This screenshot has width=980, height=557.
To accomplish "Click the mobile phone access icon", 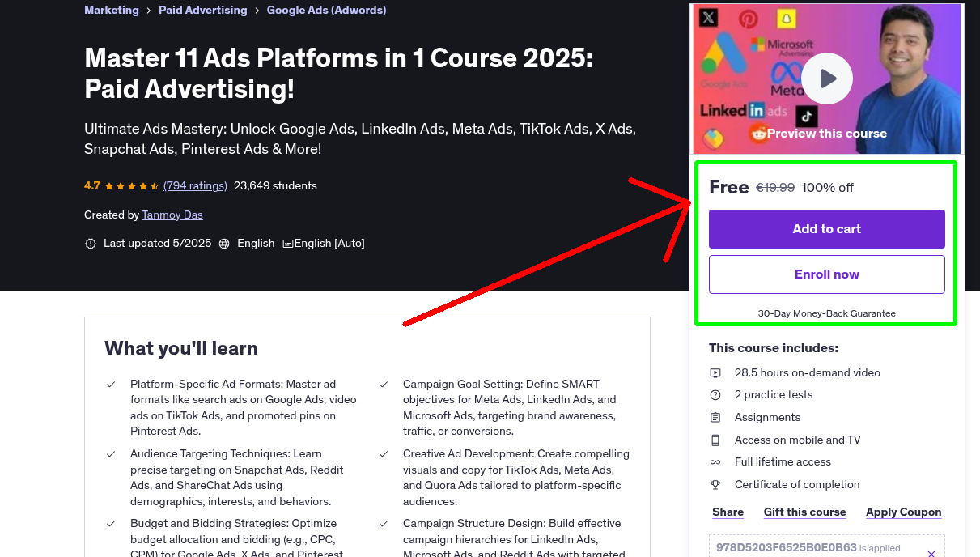I will tap(715, 440).
